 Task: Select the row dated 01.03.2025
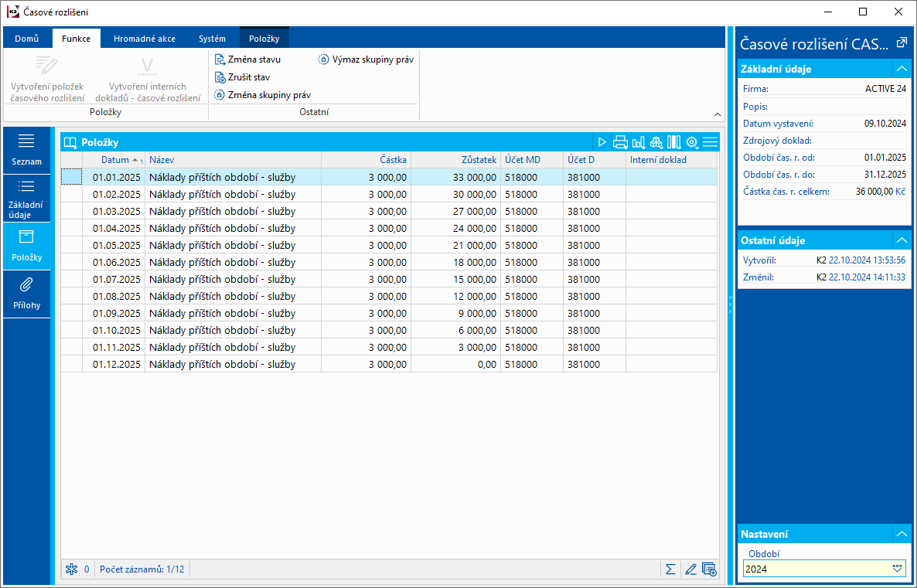pos(389,211)
